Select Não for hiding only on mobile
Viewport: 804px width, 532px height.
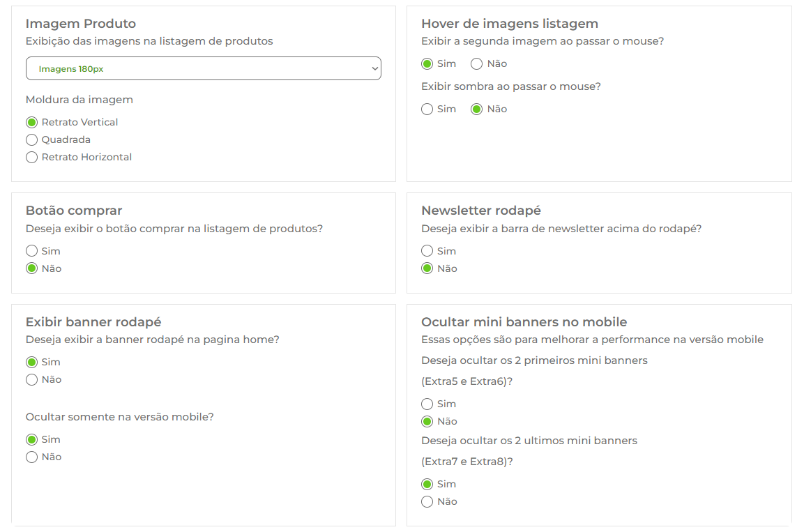pos(31,457)
